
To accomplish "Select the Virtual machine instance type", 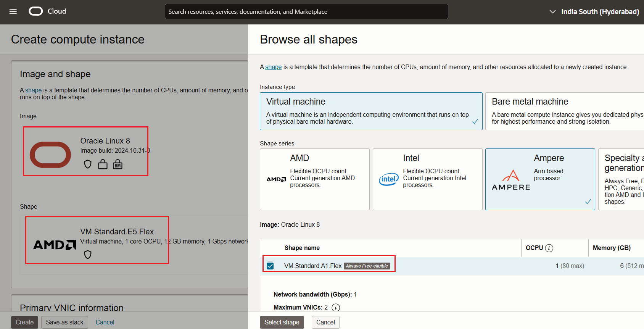I will coord(371,111).
